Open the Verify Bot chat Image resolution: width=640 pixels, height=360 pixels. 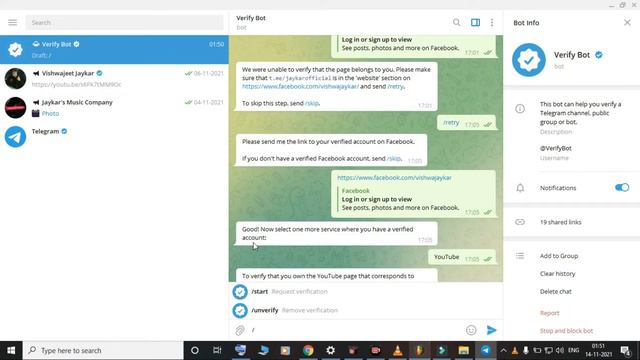114,49
